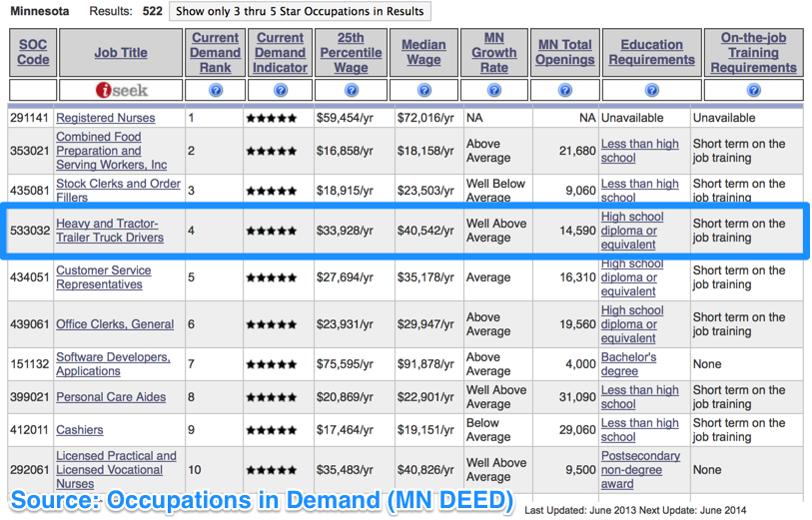Open Software Developers, Applications link
812x520 pixels.
(x=113, y=364)
